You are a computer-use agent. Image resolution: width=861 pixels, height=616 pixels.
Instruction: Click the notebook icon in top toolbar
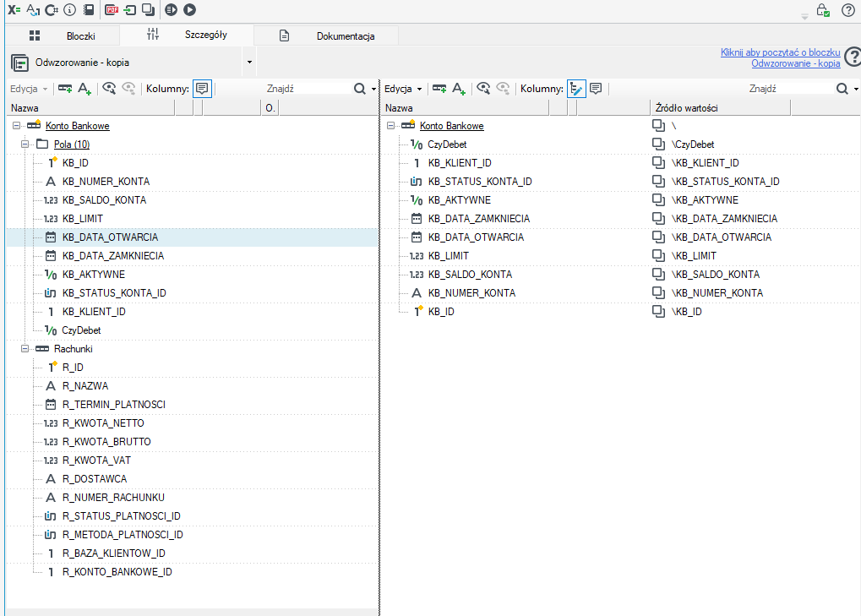[89, 9]
